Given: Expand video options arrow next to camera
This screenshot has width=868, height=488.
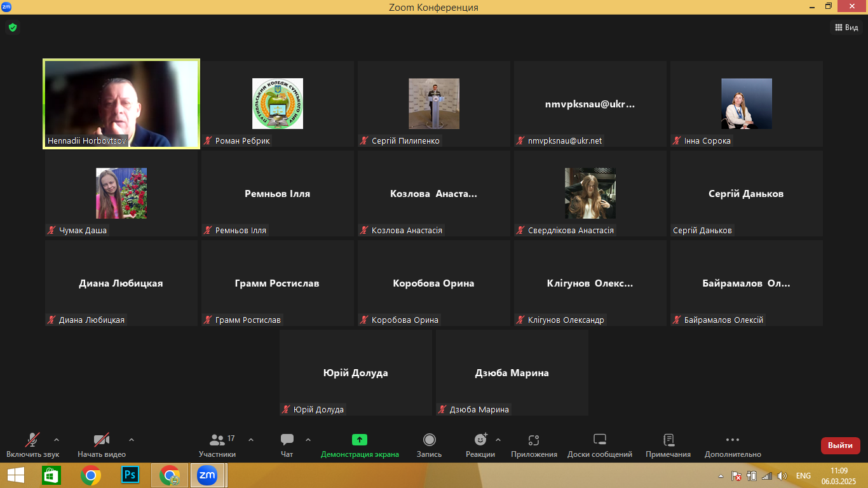Looking at the screenshot, I should [132, 440].
